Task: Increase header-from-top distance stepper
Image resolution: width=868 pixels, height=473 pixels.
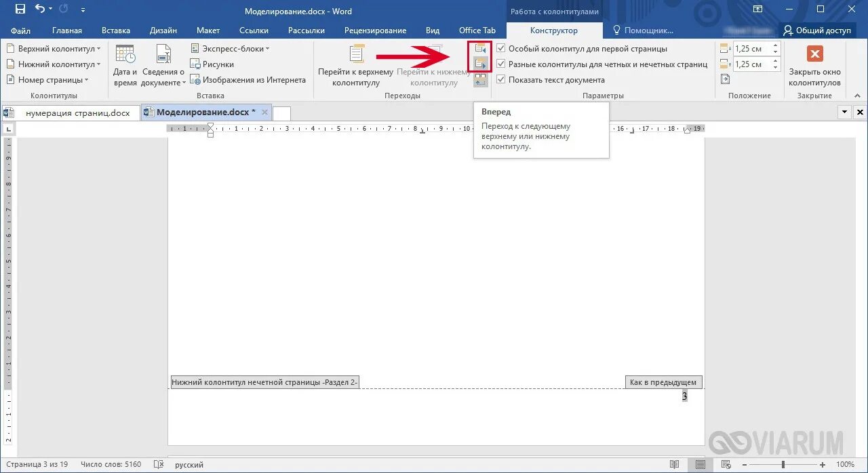Action: tap(776, 45)
